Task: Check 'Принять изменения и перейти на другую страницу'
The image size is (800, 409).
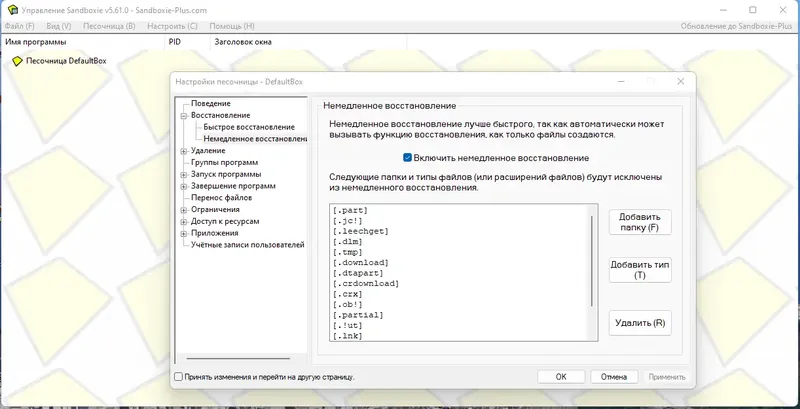Action: (179, 377)
